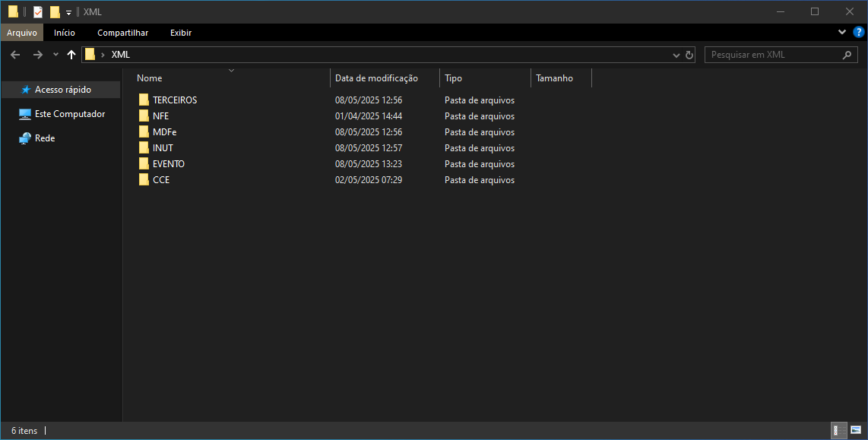Click the Pesquisar em XML search field
The height and width of the screenshot is (440, 868).
coord(771,55)
